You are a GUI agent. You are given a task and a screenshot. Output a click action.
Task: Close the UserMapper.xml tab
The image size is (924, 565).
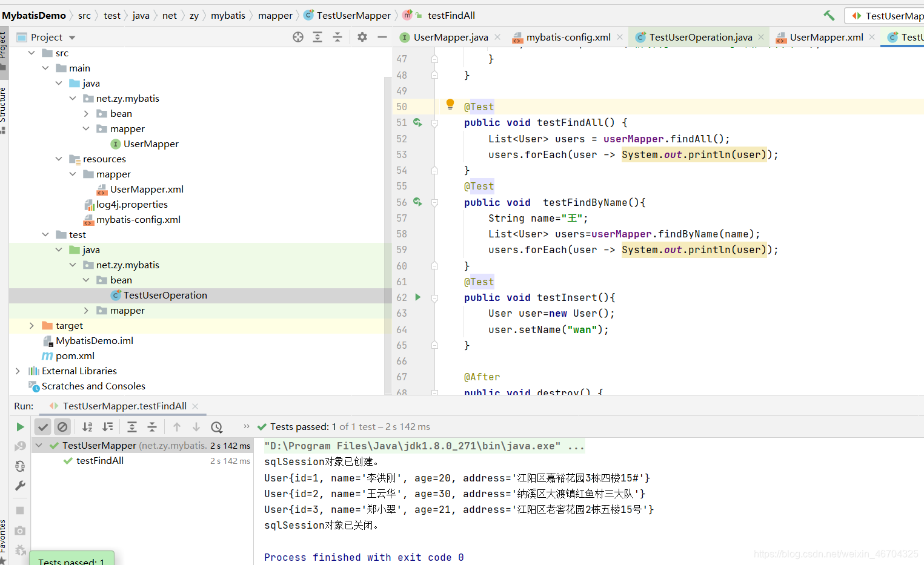pyautogui.click(x=872, y=37)
